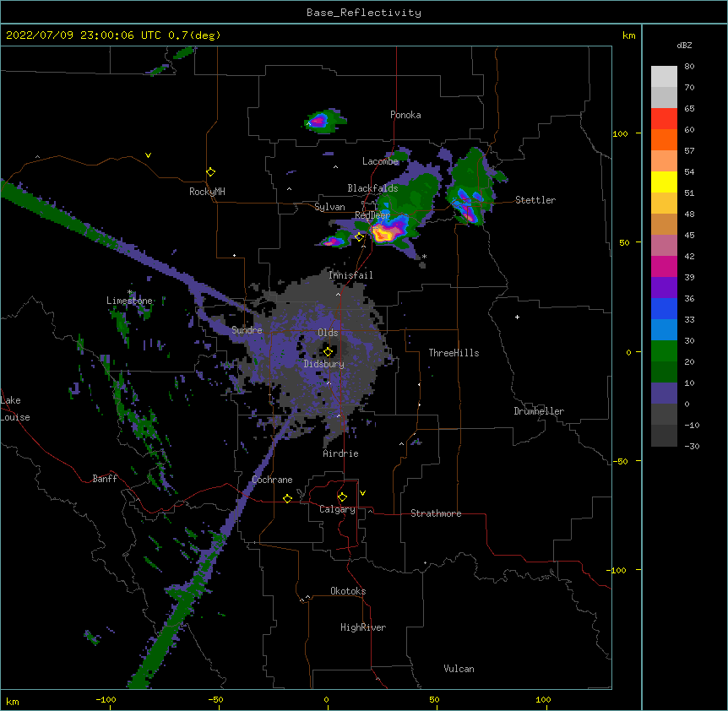The height and width of the screenshot is (711, 728).
Task: Click the Limestone label
Action: click(x=129, y=301)
